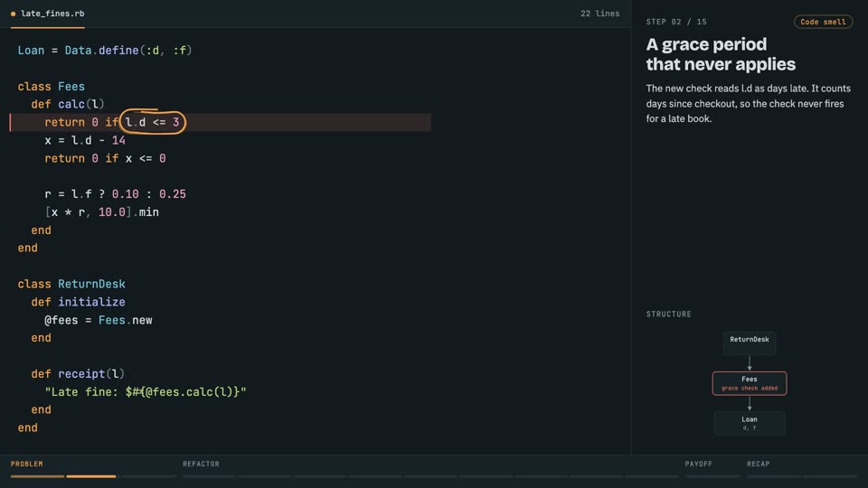The width and height of the screenshot is (868, 488).
Task: Click the 'class ReturnDesk' line
Action: coord(71,284)
